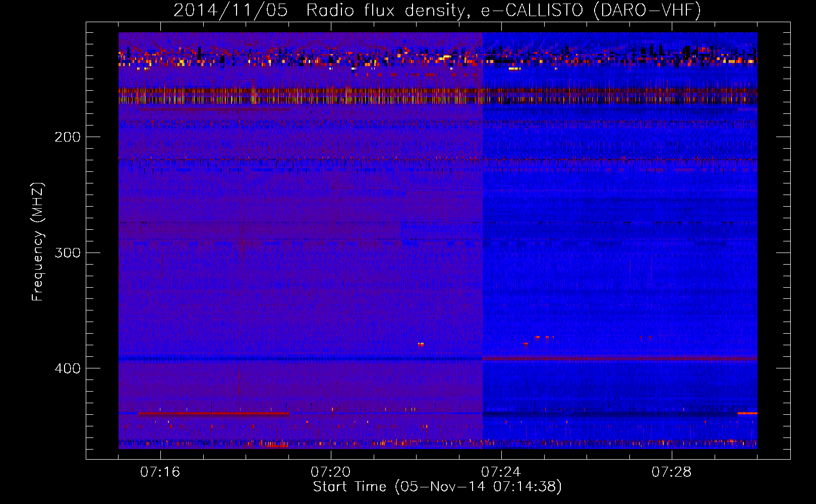816x504 pixels.
Task: Click the 'Frequency (MHZ)' axis label
Action: click(38, 242)
